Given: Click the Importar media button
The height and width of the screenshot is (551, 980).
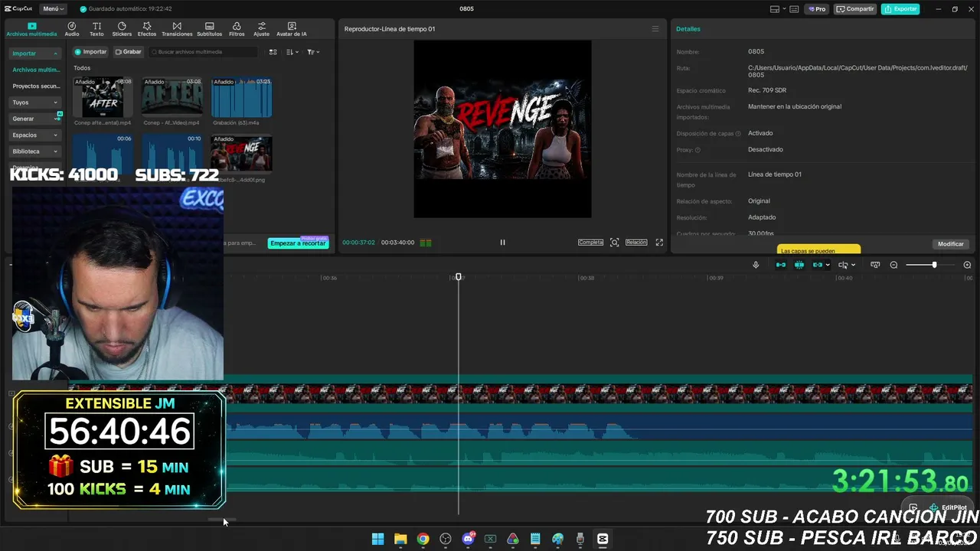Looking at the screenshot, I should (91, 52).
